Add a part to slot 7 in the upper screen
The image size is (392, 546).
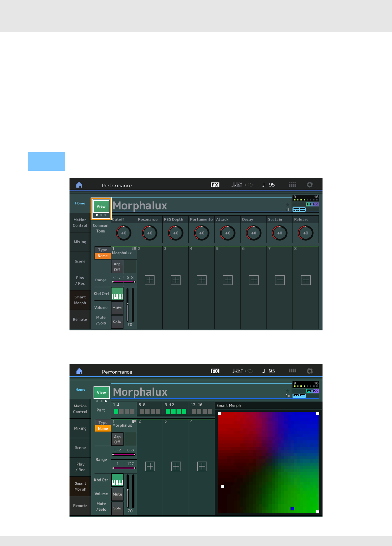click(280, 280)
